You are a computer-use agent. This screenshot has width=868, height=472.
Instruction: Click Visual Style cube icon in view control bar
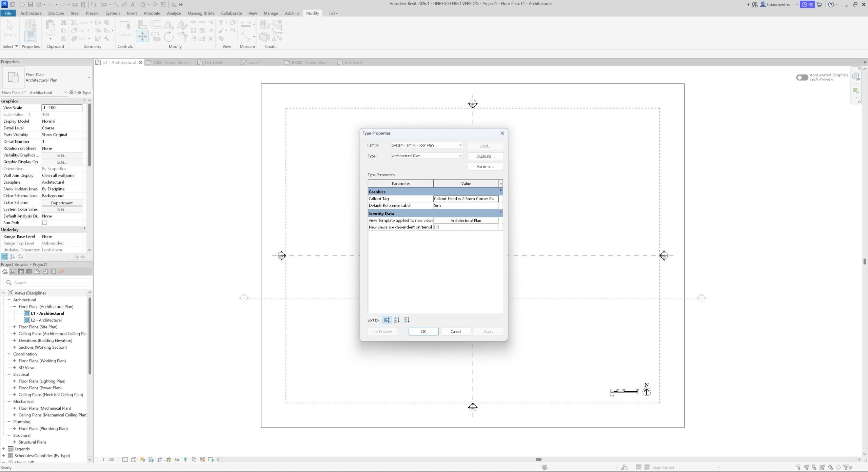(x=134, y=459)
